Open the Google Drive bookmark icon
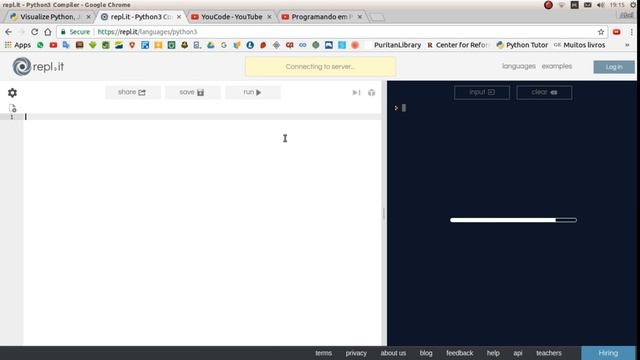640x360 pixels. [211, 45]
